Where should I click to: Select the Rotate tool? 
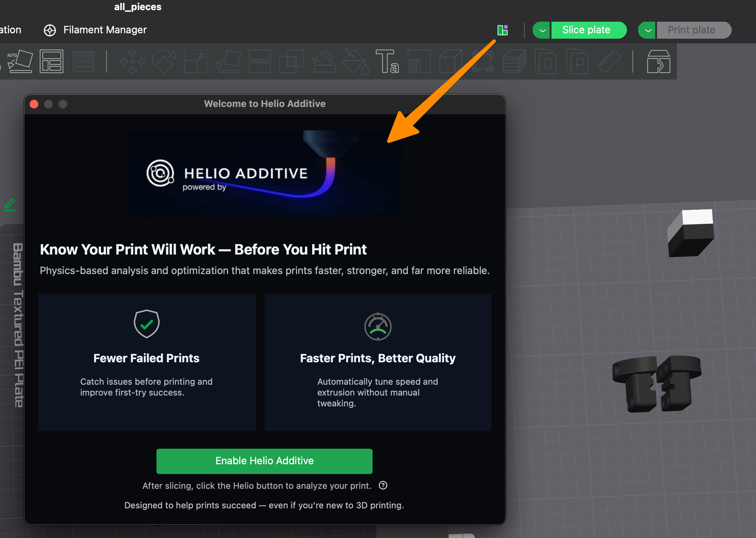click(164, 61)
